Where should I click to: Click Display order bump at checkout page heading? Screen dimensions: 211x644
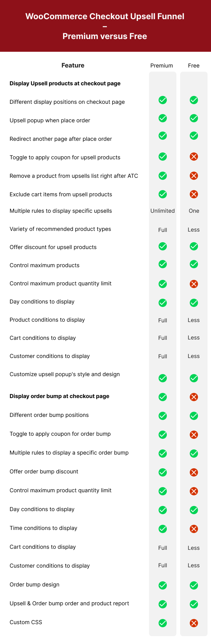[60, 396]
